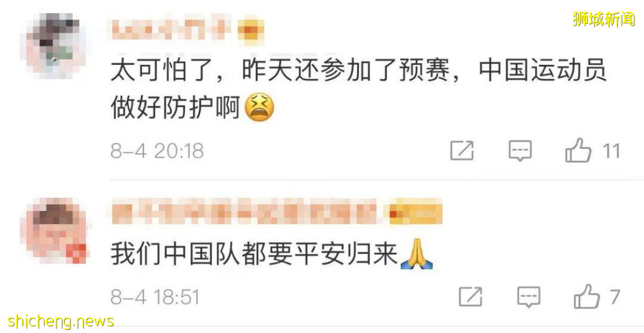Click the like count 11

click(612, 151)
